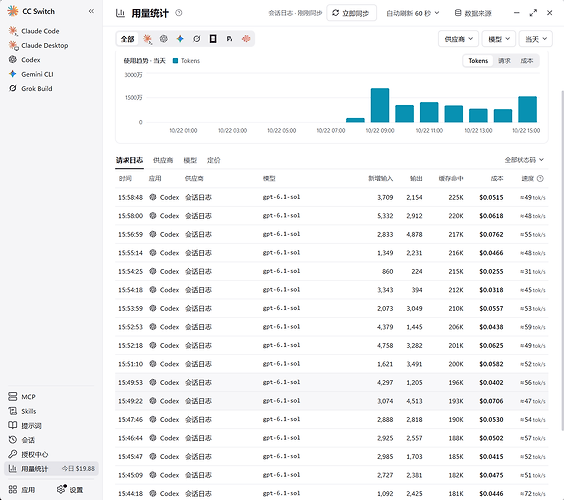Switch to the 模型 tab below chart

click(x=190, y=160)
